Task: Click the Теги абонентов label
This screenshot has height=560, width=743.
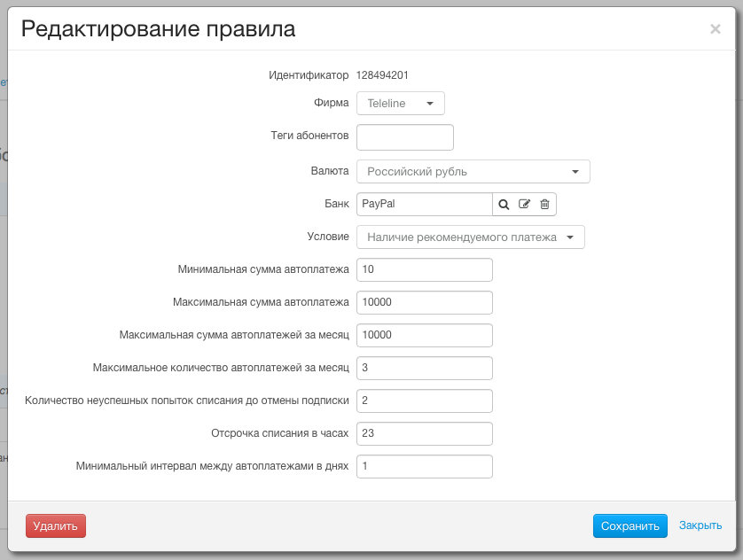Action: [310, 136]
